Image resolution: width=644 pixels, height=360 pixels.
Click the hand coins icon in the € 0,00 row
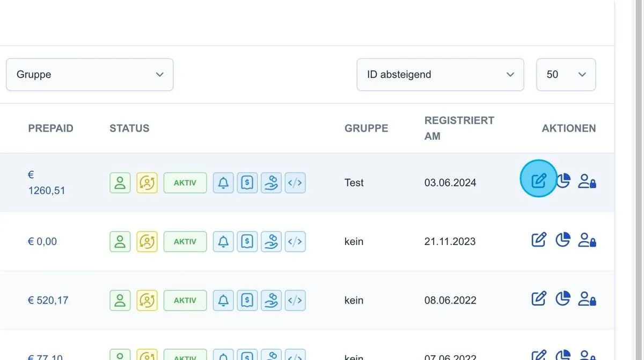click(272, 242)
